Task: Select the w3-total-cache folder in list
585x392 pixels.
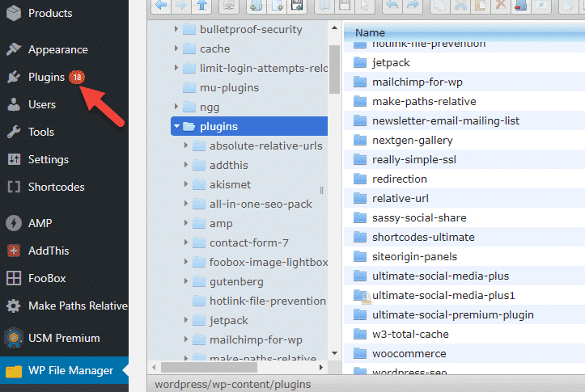Action: click(464, 334)
